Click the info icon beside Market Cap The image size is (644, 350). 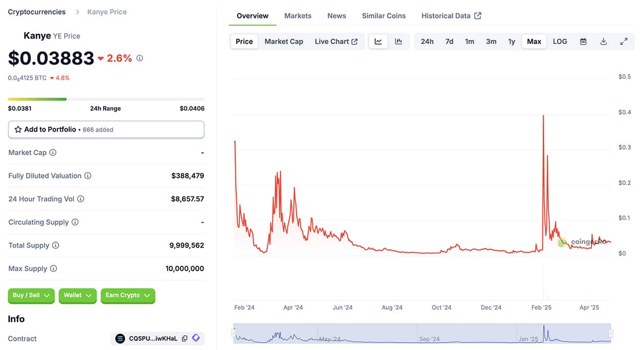tap(53, 152)
